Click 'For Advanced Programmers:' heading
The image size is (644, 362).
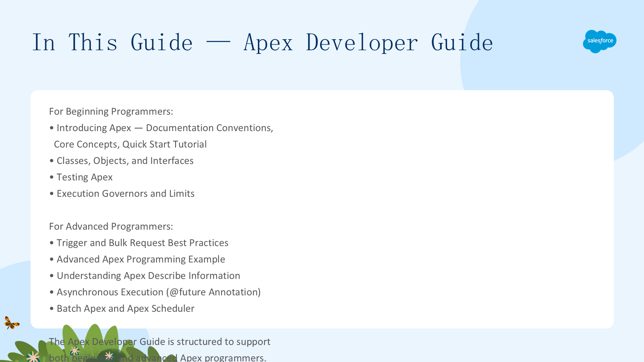click(111, 226)
